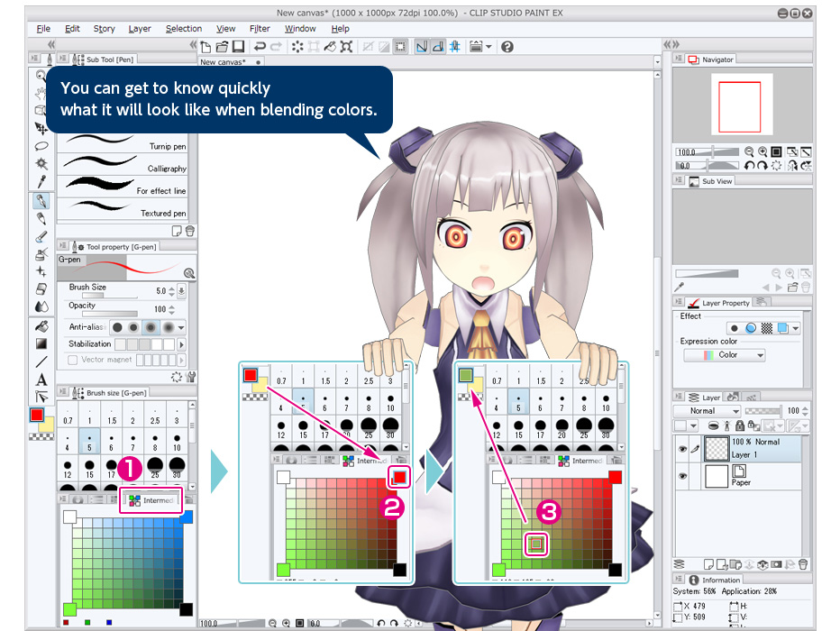Switch to the Intermediate color tab
Viewport: 840px width, 631px height.
(x=151, y=500)
